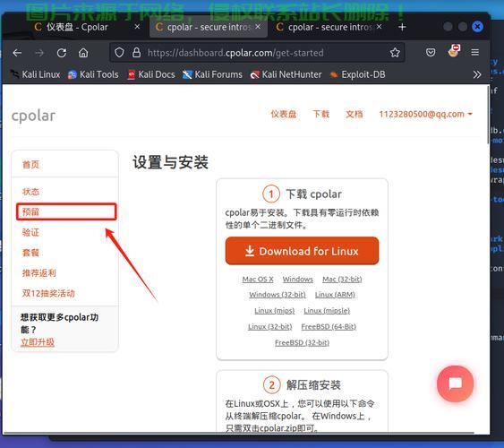504x448 pixels.
Task: Open 仪表盘 in the top navigation
Action: [x=283, y=114]
